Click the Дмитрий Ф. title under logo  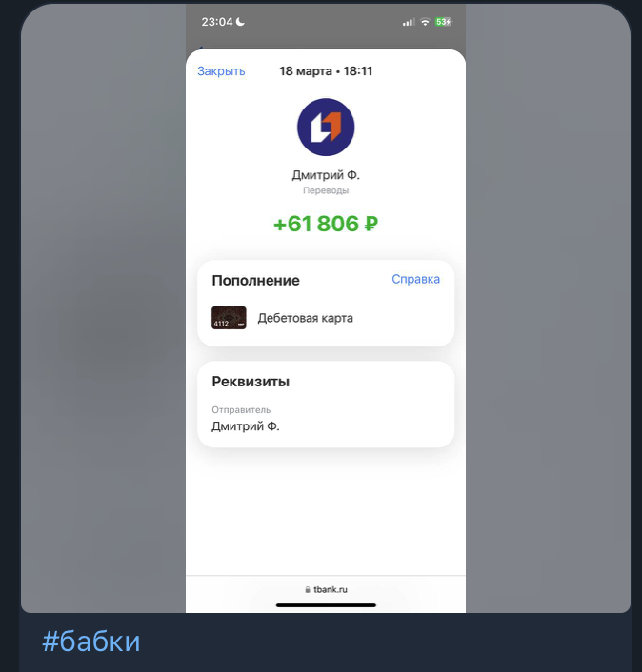(326, 175)
